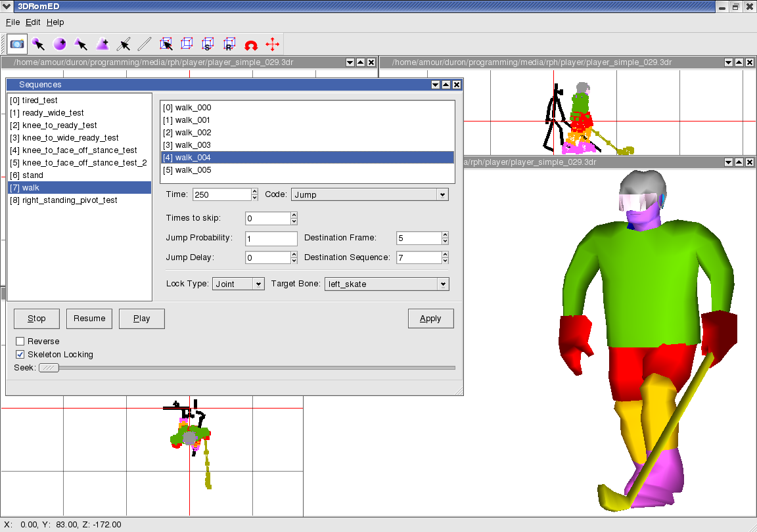Open the 3DRomED window menu arrow
This screenshot has height=532, width=757.
click(x=7, y=7)
